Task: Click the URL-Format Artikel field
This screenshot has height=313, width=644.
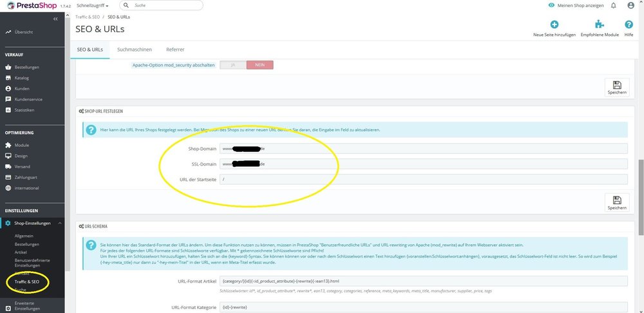Action: [424, 281]
